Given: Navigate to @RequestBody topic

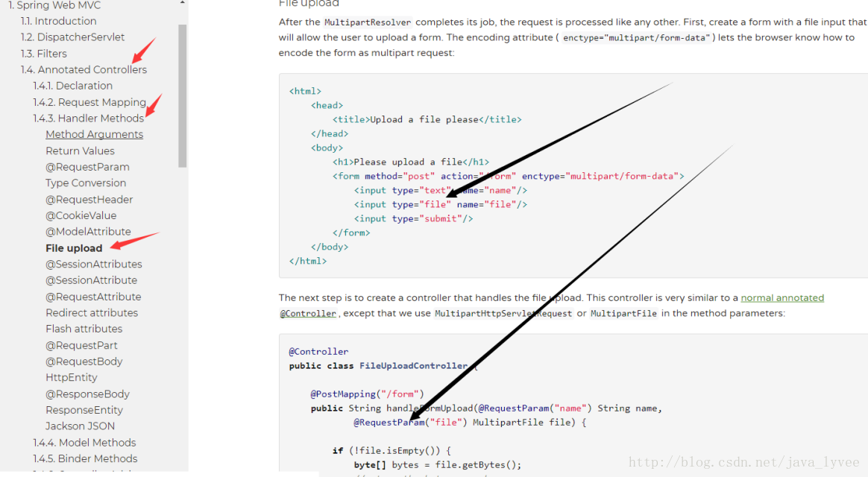Looking at the screenshot, I should [x=84, y=362].
